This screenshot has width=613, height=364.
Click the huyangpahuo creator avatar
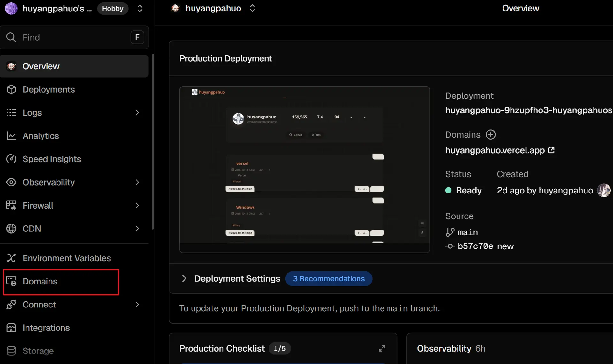(604, 190)
